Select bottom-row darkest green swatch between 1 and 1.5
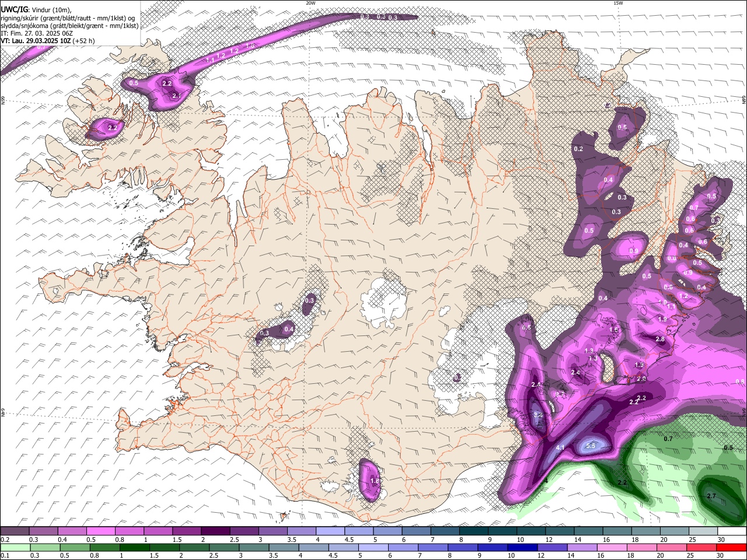The image size is (747, 560). coord(135,547)
